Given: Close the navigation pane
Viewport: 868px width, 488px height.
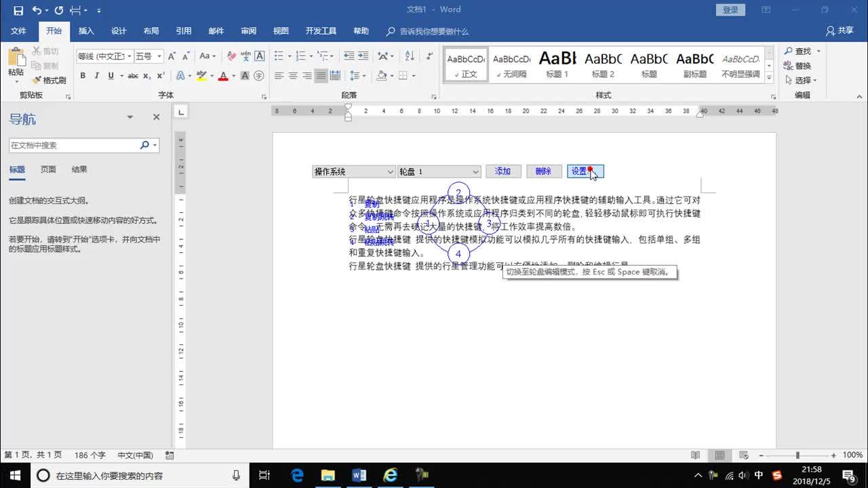Looking at the screenshot, I should tap(156, 117).
